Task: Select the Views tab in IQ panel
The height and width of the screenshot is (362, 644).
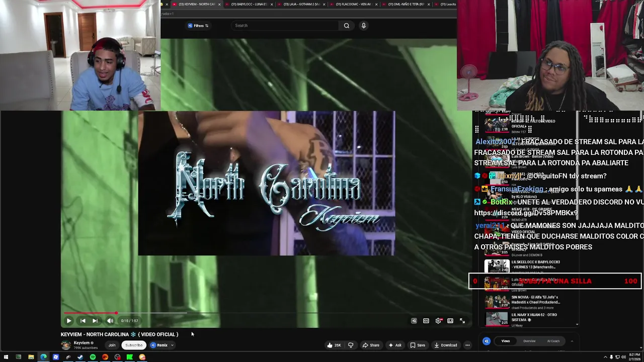Action: point(506,341)
